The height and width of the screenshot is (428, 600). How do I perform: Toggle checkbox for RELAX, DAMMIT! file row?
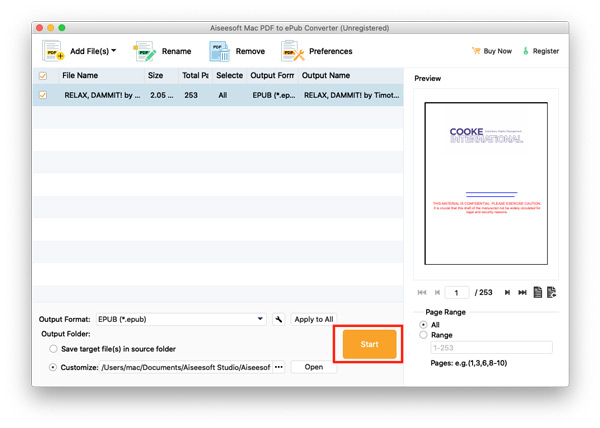43,95
